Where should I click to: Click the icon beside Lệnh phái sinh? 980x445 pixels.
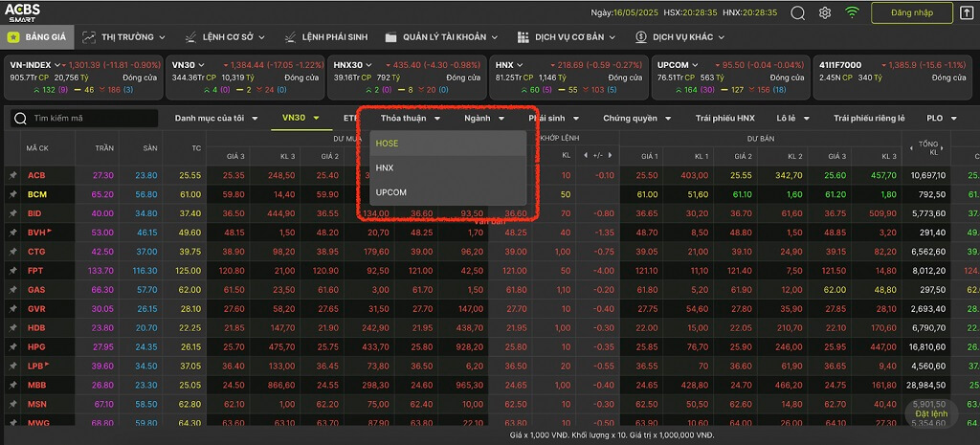(290, 37)
